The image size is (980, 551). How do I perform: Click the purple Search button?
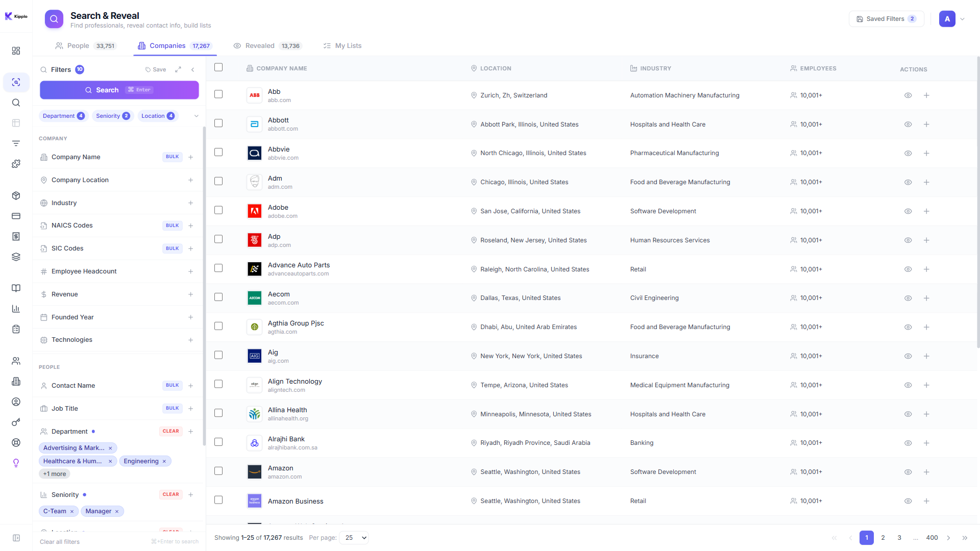[x=119, y=90]
